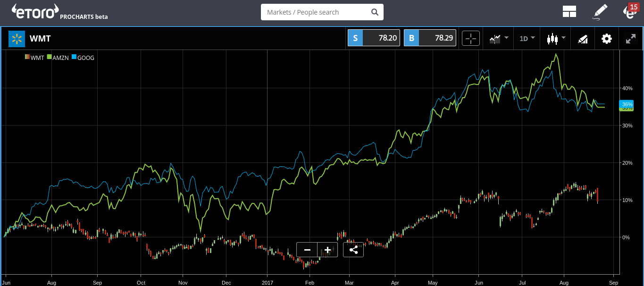Open the chart layout grid icon

[569, 12]
